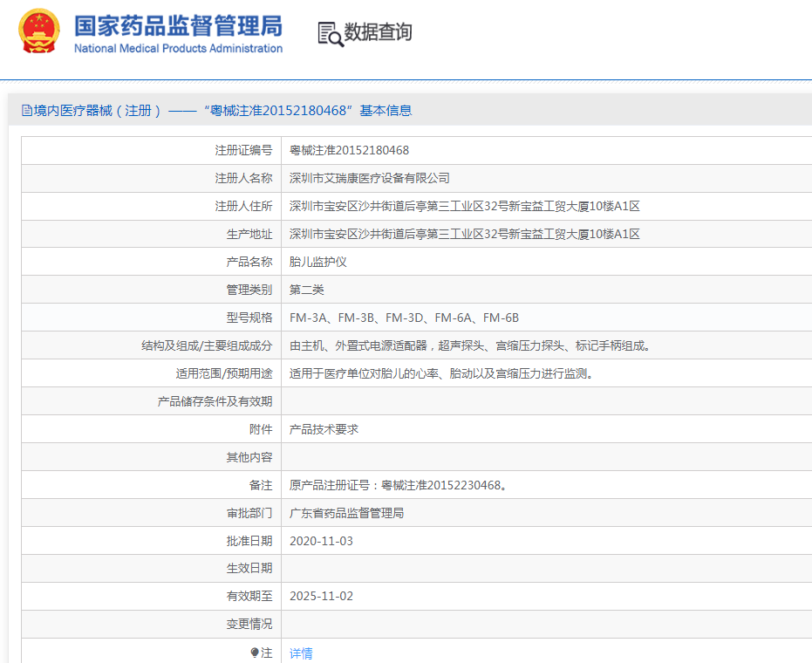Click the 注册证编号 label
Viewport: 812px width, 663px height.
pyautogui.click(x=243, y=150)
